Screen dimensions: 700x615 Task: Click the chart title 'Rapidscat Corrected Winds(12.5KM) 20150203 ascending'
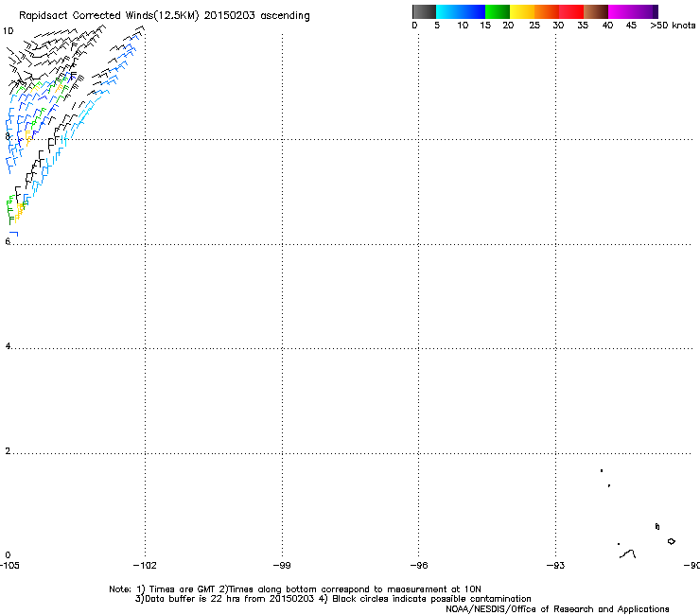pyautogui.click(x=165, y=15)
